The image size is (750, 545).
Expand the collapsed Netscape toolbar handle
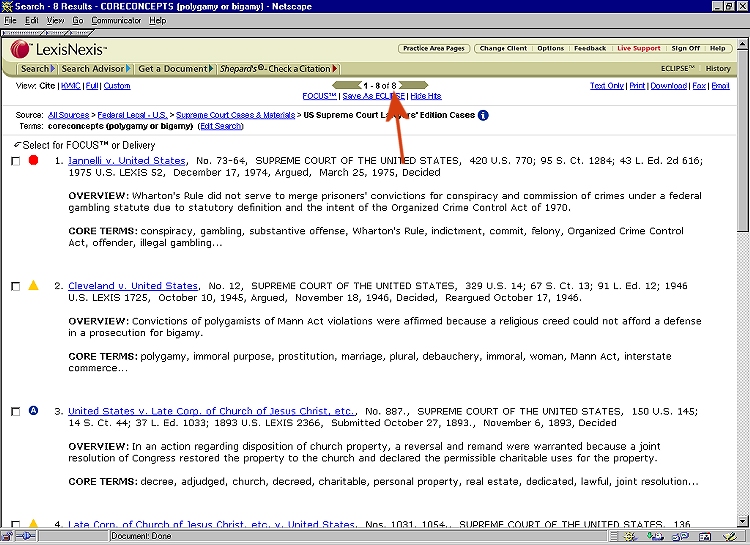[x=48, y=33]
